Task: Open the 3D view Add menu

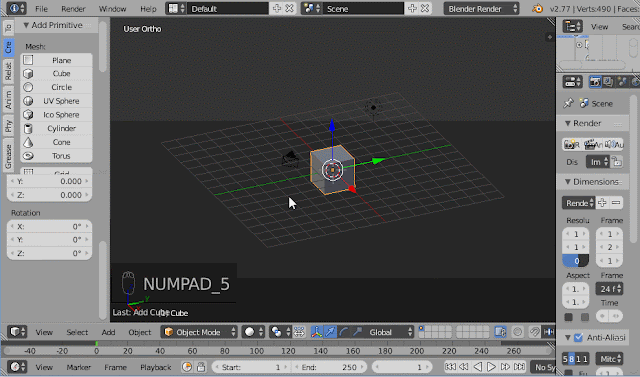Action: (x=108, y=332)
